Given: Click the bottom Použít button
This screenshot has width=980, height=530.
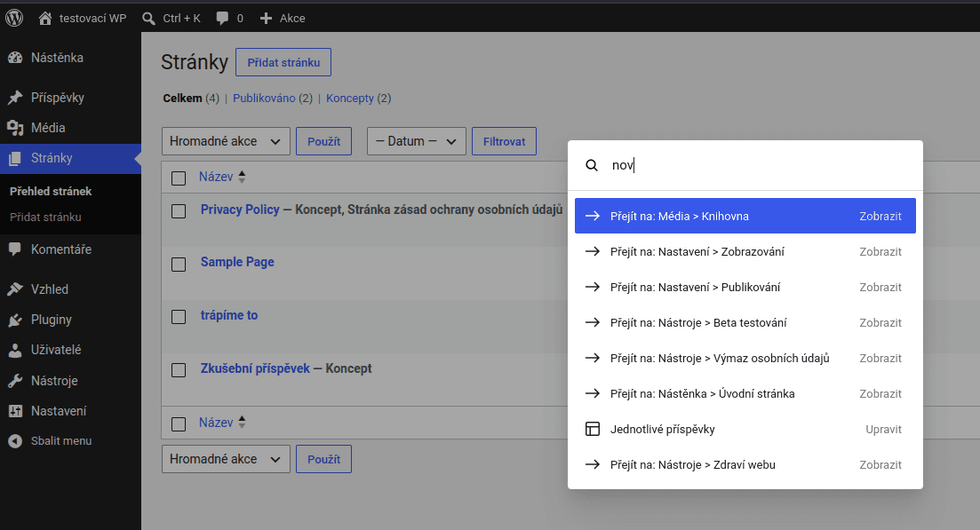Looking at the screenshot, I should coord(323,459).
